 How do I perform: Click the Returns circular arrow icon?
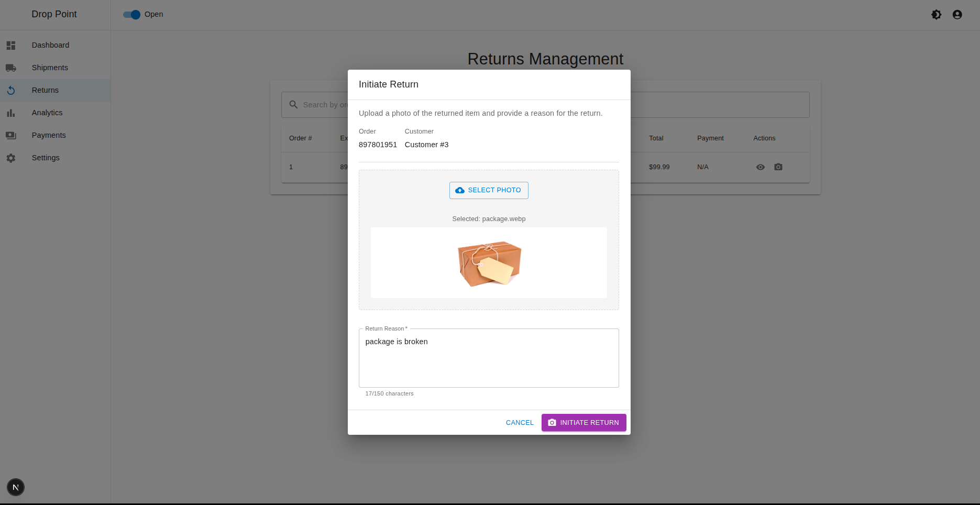coord(11,91)
